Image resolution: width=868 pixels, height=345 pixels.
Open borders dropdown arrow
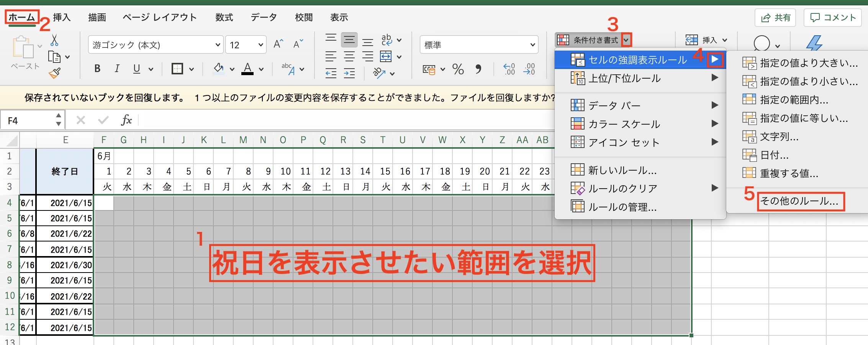coord(192,69)
